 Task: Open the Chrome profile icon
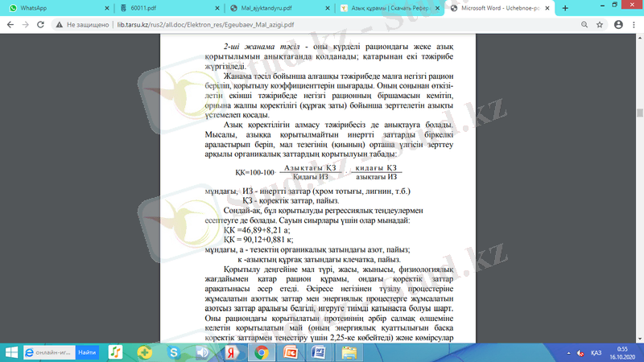click(x=618, y=25)
